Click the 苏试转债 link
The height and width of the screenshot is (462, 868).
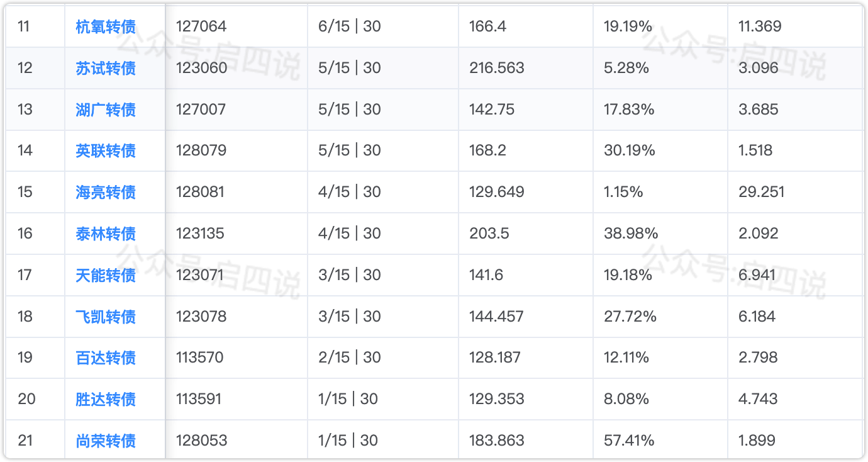click(106, 68)
